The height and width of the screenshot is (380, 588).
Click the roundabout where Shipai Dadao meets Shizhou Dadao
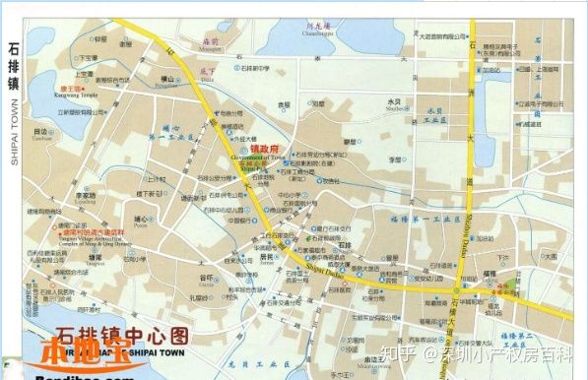click(456, 290)
